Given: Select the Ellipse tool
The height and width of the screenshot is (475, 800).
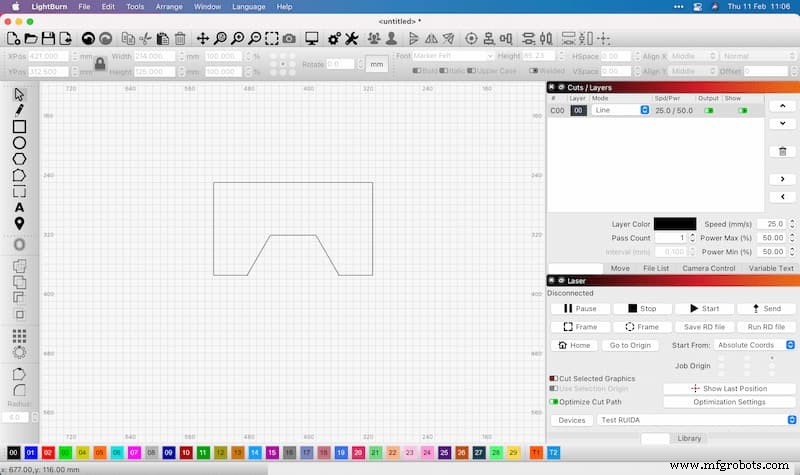Looking at the screenshot, I should coord(19,143).
